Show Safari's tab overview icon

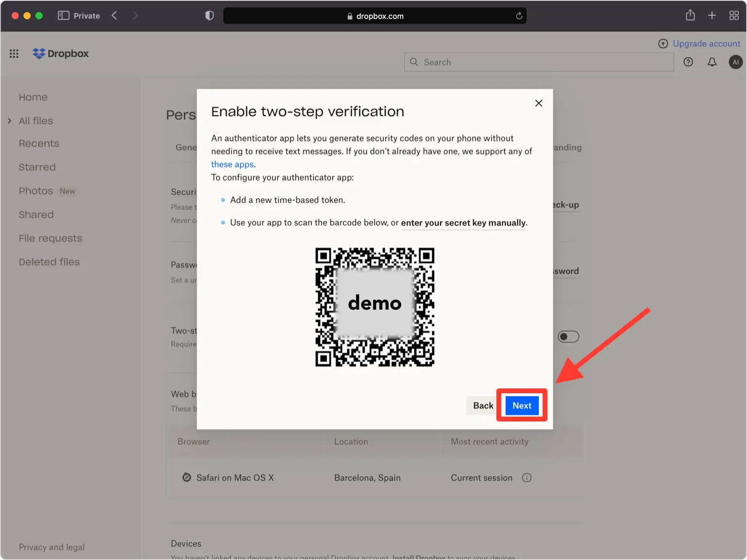point(734,16)
